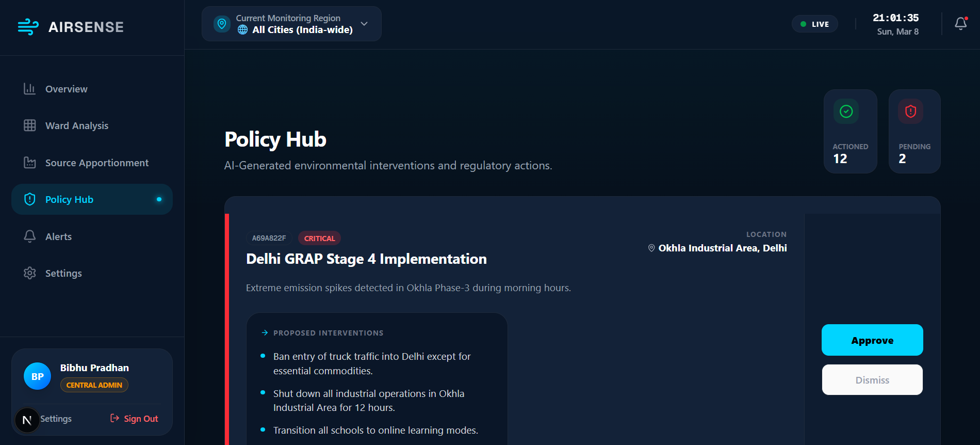980x445 pixels.
Task: Navigate to Source Apportionment
Action: click(x=92, y=163)
